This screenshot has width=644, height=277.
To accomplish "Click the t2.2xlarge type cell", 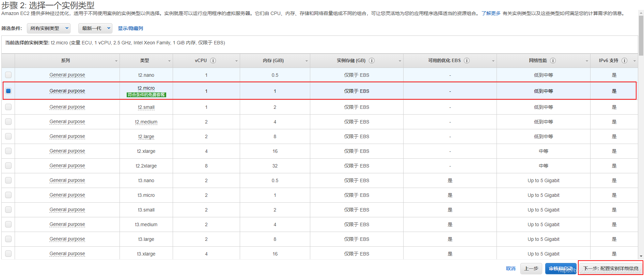I will tap(146, 166).
